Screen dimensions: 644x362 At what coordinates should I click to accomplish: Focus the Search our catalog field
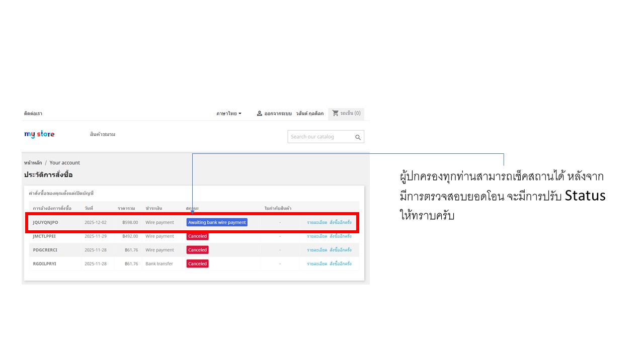point(319,137)
